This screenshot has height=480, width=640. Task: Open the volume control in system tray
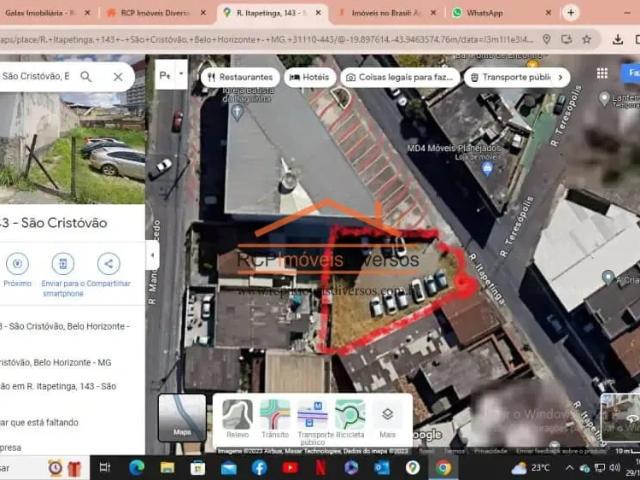(614, 468)
